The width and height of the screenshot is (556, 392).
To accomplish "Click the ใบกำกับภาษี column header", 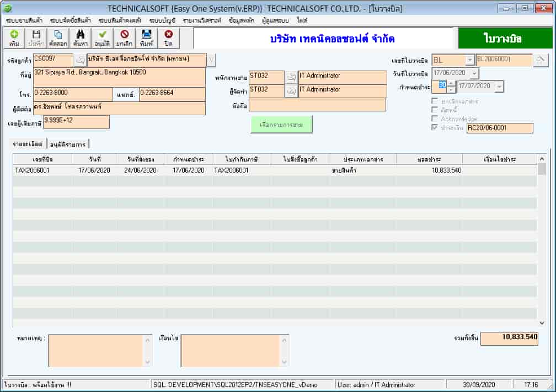I will click(x=242, y=159).
